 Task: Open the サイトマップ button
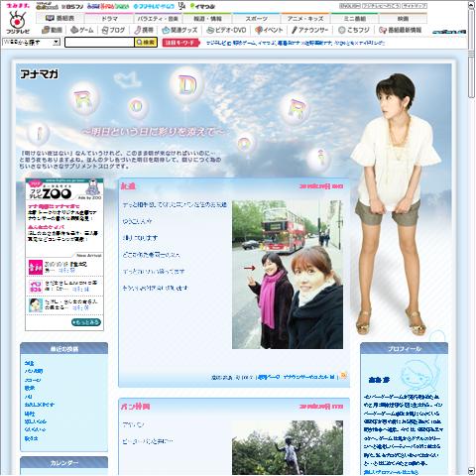tap(415, 6)
